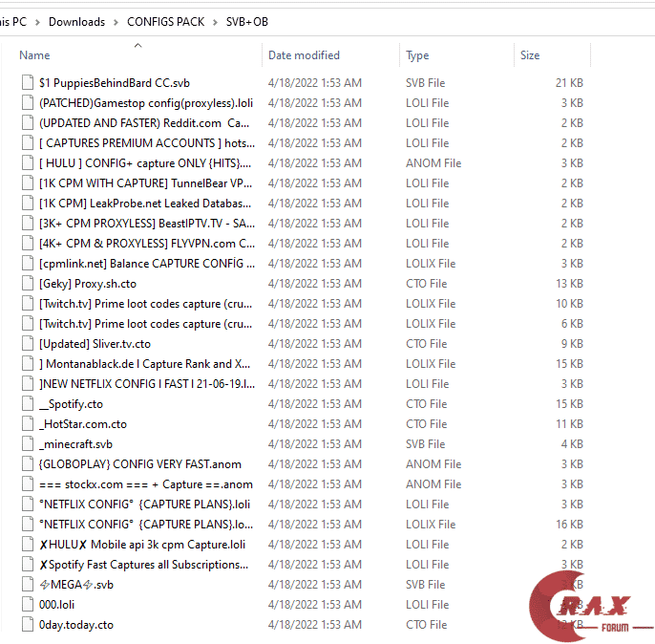The height and width of the screenshot is (644, 655).
Task: Go to Downloads in the address bar
Action: (76, 22)
